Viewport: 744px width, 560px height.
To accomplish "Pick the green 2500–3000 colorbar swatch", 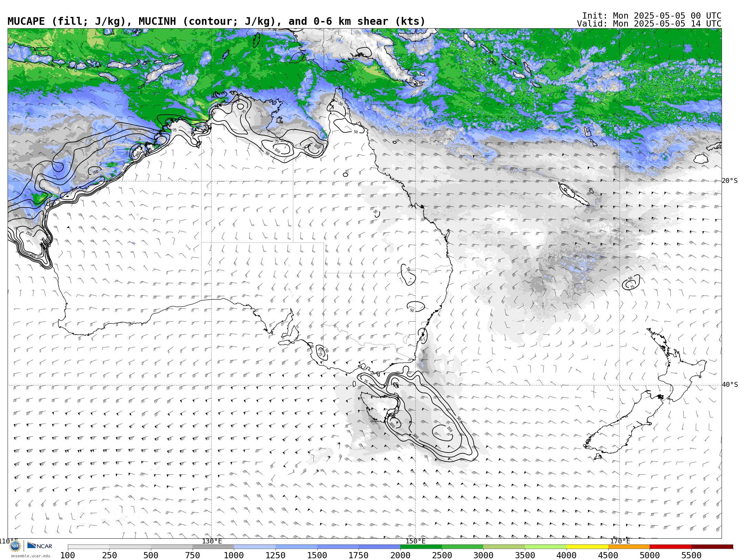I will [463, 547].
